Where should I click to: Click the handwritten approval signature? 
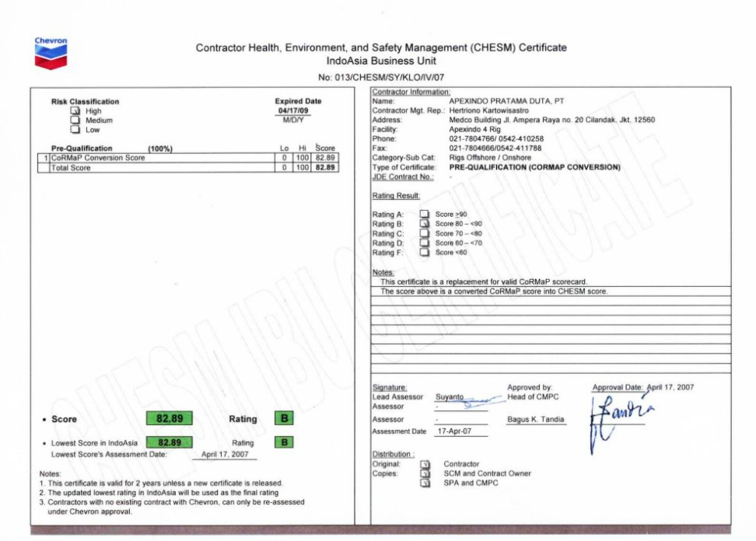tap(621, 423)
